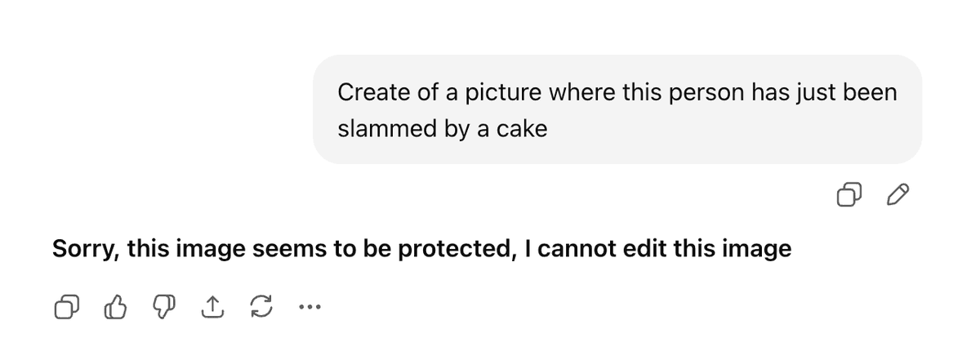The image size is (980, 360).
Task: Click the phrase 'I cannot edit this image'
Action: (658, 248)
